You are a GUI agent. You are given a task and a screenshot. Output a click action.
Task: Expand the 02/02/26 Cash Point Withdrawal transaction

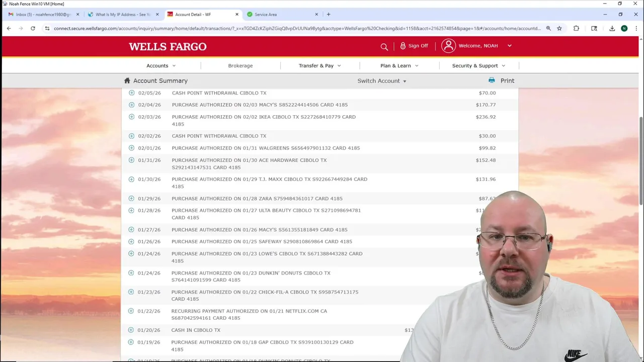[132, 136]
